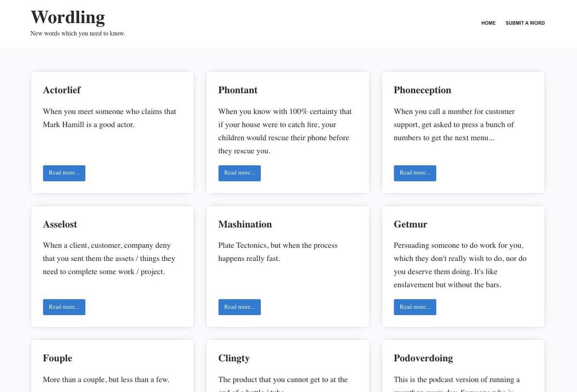Open the Clingty card heading
577x392 pixels.
234,358
